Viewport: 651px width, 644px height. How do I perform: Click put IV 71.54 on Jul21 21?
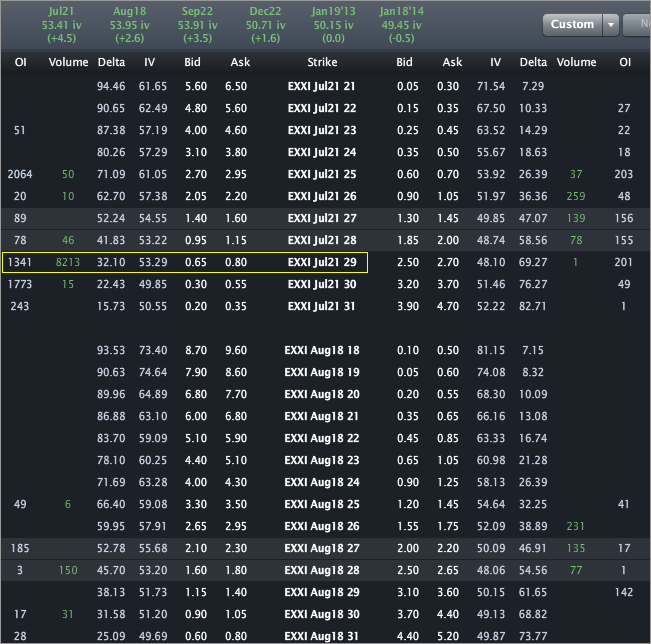click(491, 86)
